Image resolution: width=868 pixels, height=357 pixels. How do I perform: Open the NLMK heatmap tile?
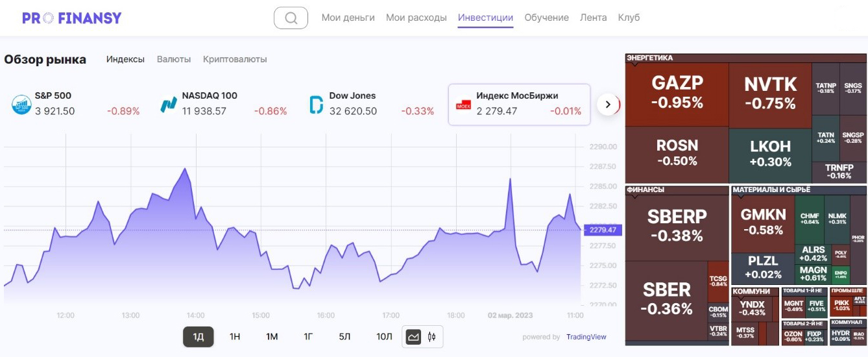[x=837, y=219]
